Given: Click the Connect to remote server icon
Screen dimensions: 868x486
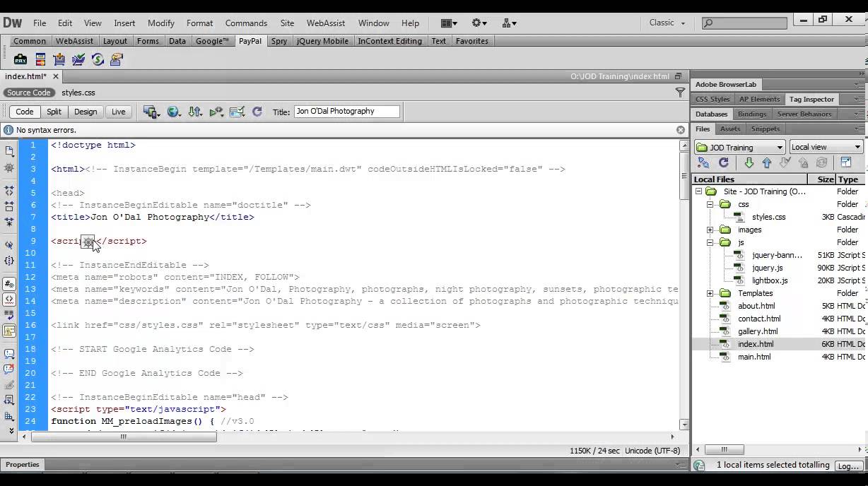Looking at the screenshot, I should [703, 163].
